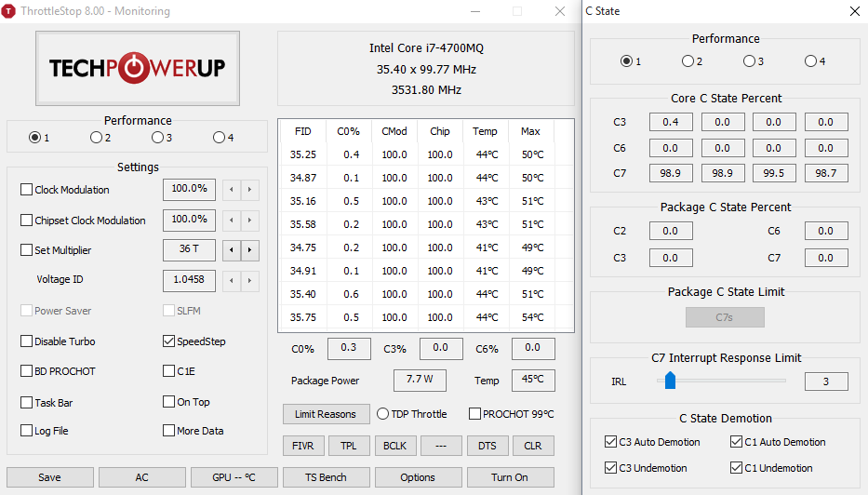Image resolution: width=868 pixels, height=495 pixels.
Task: Click the Save button
Action: pos(50,477)
